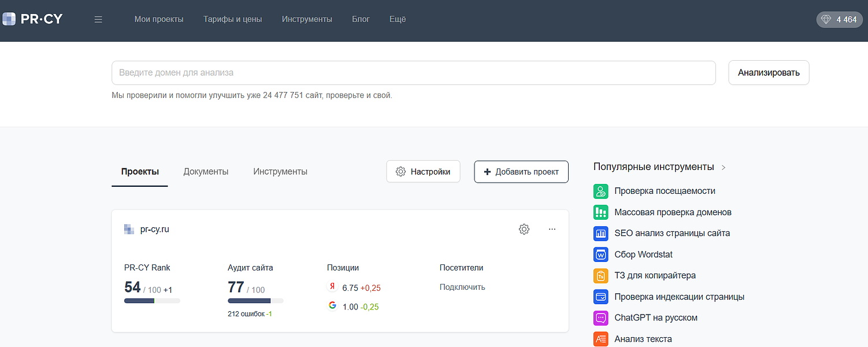Screen dimensions: 868x347
Task: Click the PR-CY logo in header
Action: pos(32,19)
